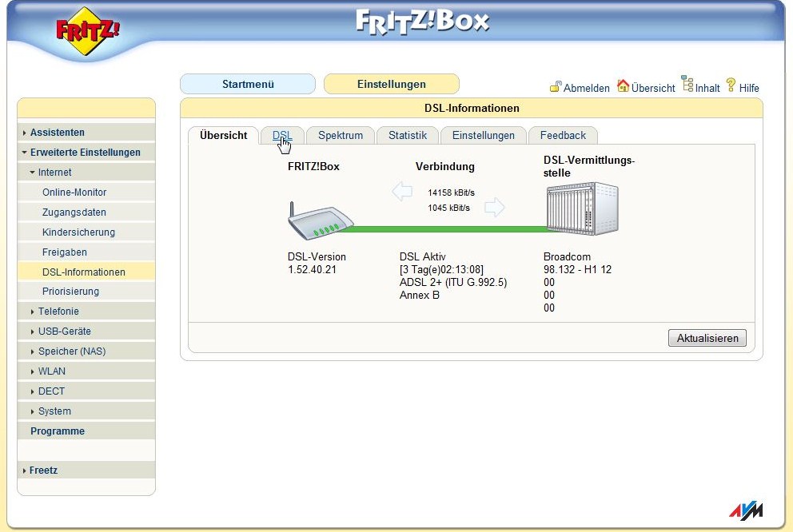Click the Annex B text
This screenshot has width=793, height=532.
coord(419,295)
